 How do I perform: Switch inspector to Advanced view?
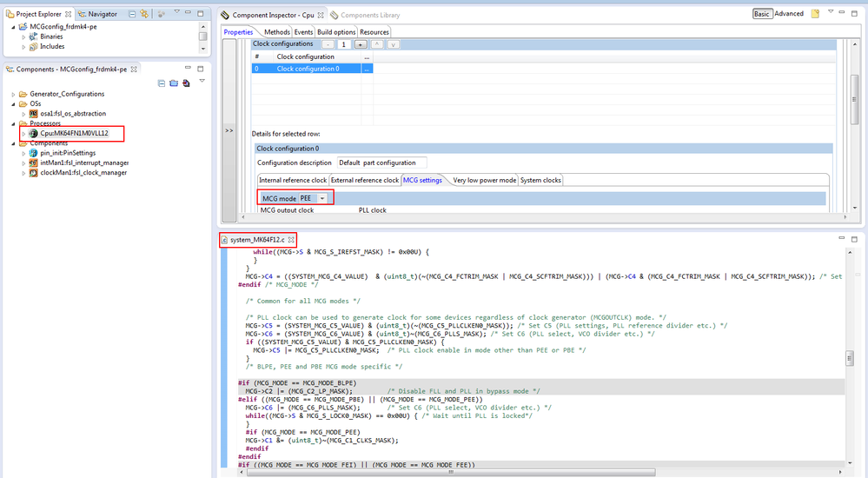point(789,14)
